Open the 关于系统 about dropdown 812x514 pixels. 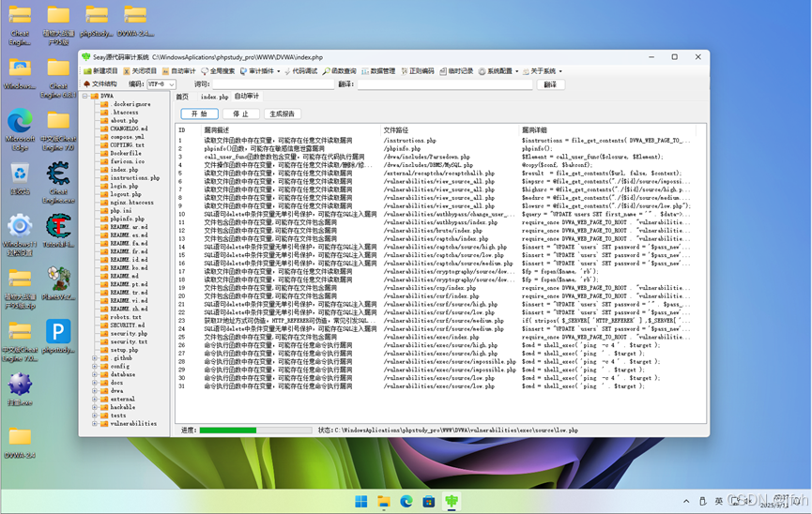[x=543, y=71]
